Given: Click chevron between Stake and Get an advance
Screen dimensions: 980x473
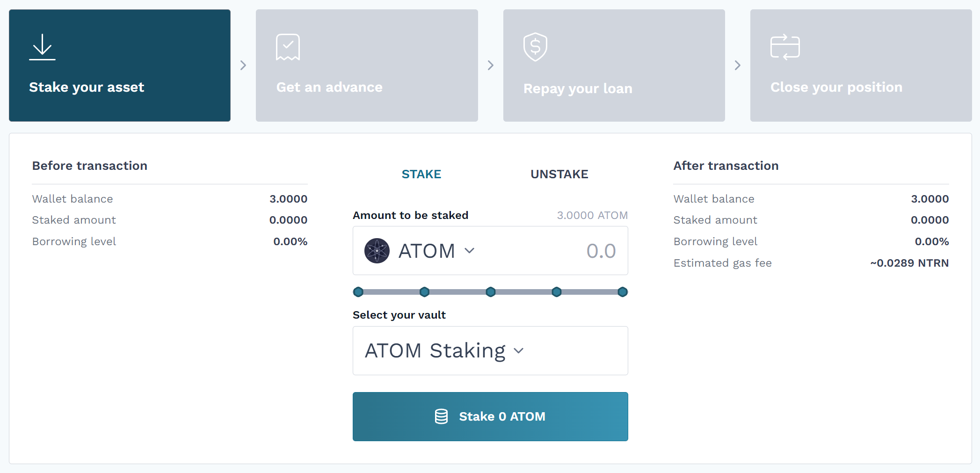Looking at the screenshot, I should tap(243, 65).
